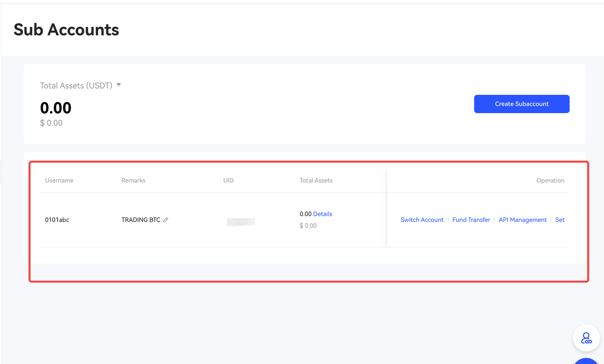Go to API Management link

coord(522,220)
